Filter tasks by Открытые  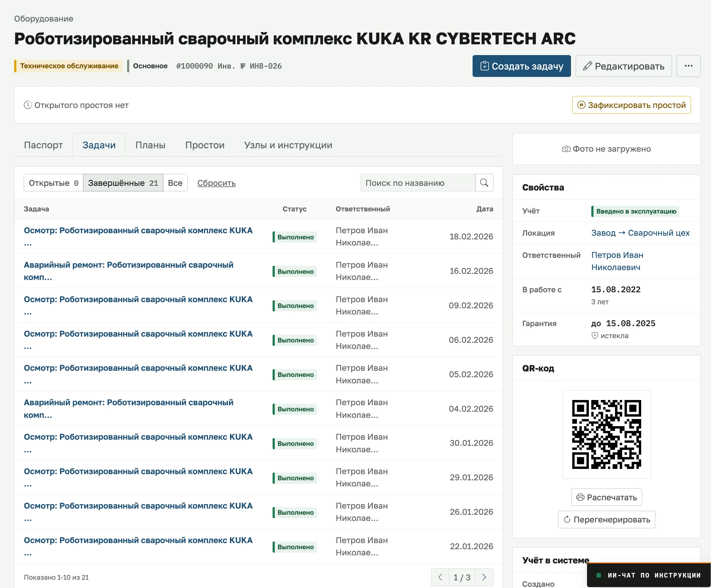(54, 183)
